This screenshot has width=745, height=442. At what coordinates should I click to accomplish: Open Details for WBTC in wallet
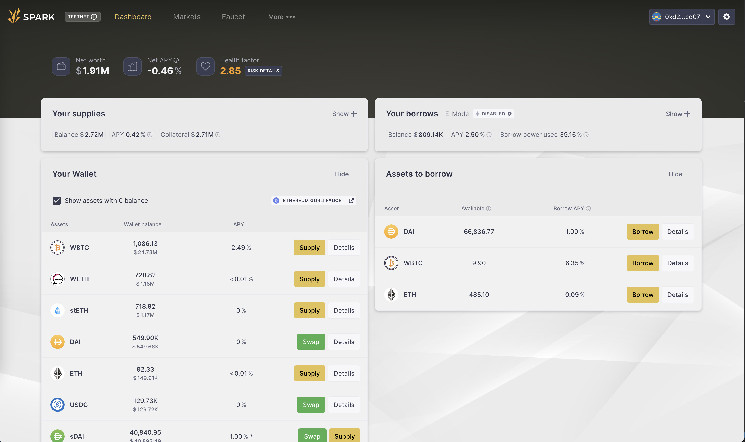coord(344,247)
